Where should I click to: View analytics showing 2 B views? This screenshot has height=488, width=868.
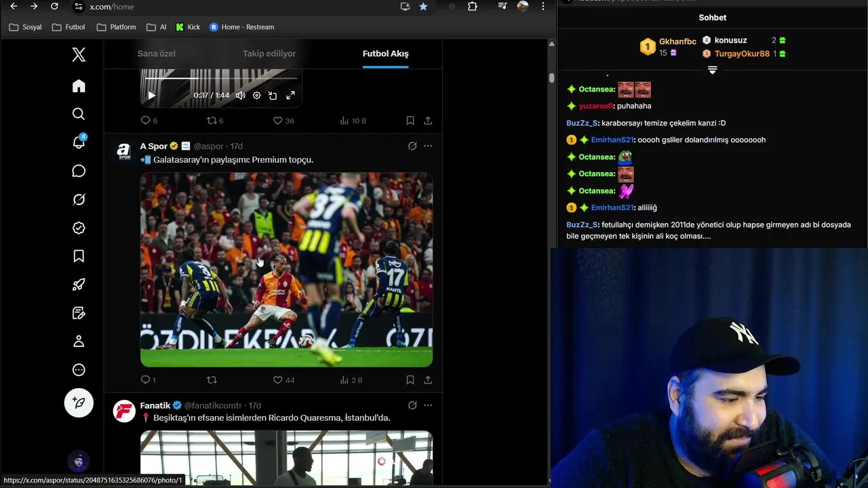[x=351, y=380]
